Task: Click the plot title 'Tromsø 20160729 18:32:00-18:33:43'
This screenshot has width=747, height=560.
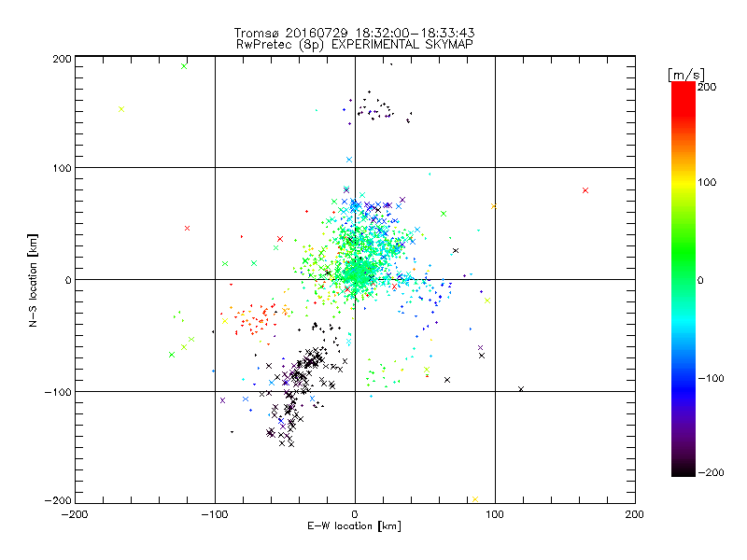Action: [355, 33]
